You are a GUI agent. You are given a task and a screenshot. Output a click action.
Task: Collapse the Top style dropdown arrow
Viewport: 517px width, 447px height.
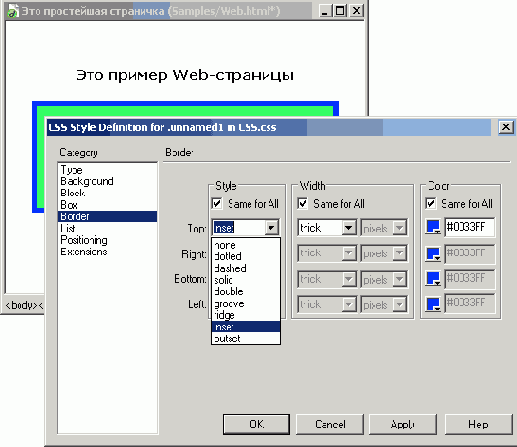pos(271,228)
